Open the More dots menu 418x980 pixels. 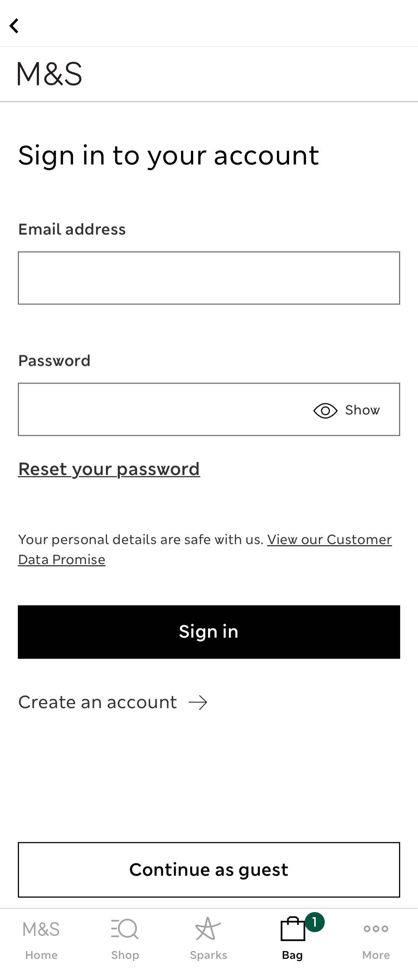pos(376,929)
